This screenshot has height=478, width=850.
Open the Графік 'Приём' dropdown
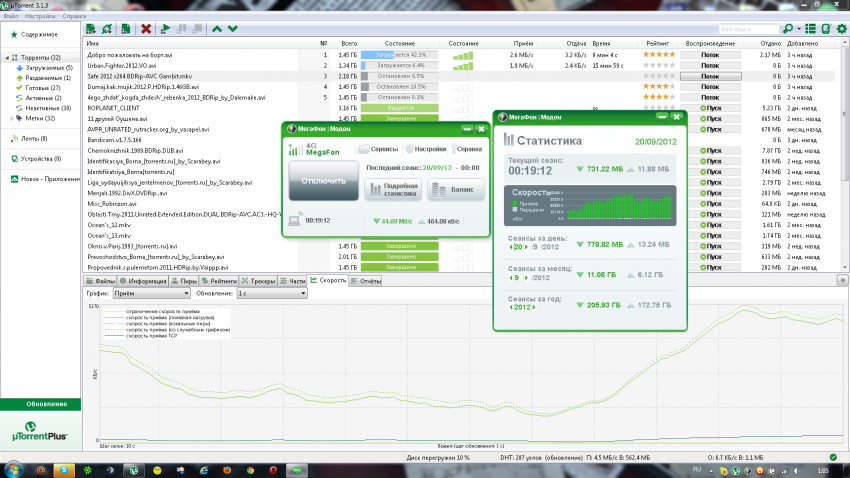[150, 294]
